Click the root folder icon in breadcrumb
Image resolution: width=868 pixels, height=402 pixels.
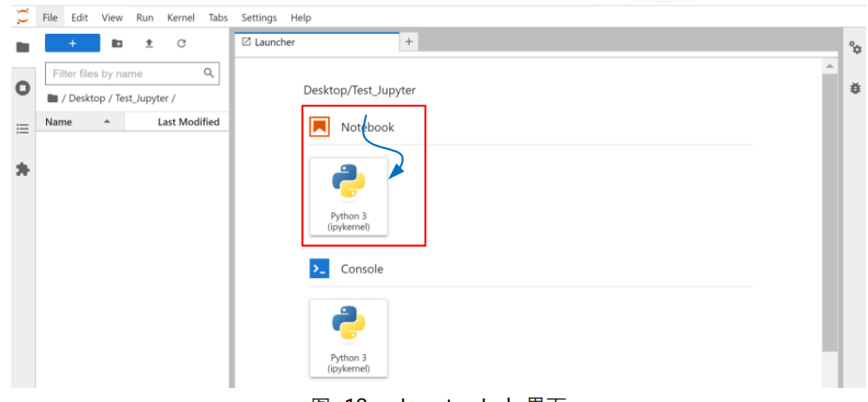click(53, 99)
